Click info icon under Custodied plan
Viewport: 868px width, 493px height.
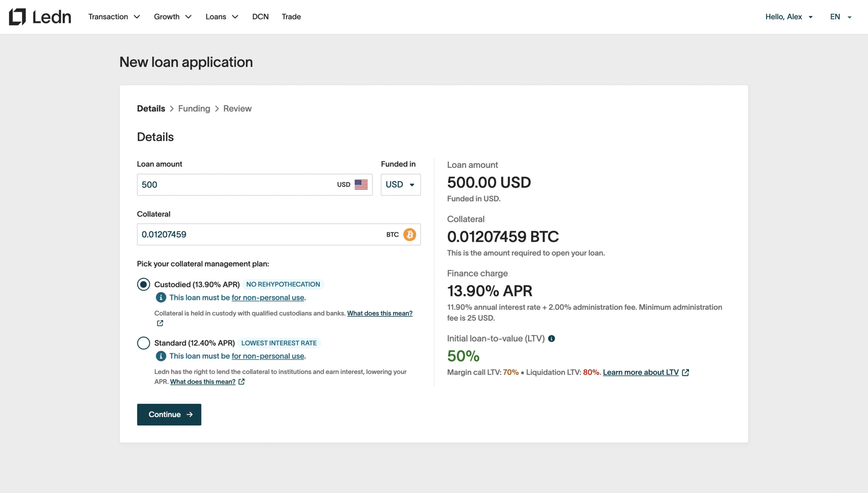click(161, 297)
